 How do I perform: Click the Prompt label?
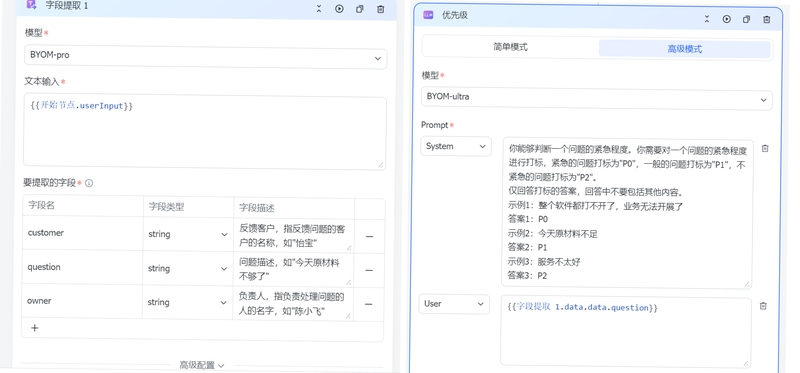pyautogui.click(x=435, y=125)
